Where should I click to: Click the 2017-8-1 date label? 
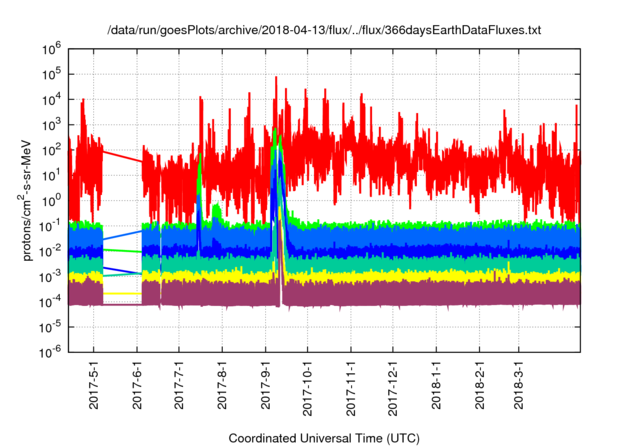(x=222, y=385)
